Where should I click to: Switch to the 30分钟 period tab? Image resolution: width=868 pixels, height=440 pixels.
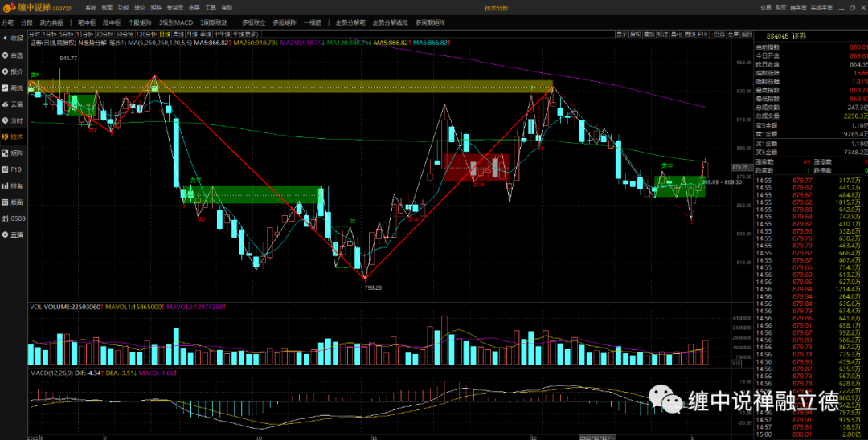point(104,35)
